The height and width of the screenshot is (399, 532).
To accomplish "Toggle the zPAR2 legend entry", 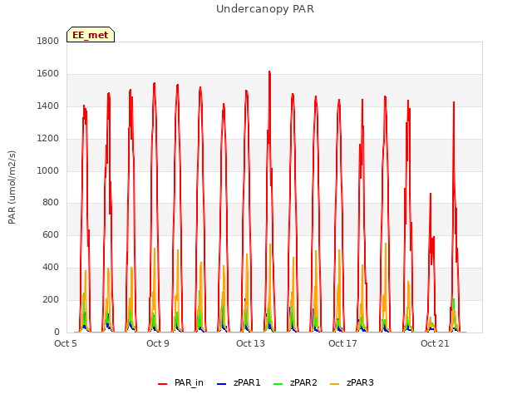I will point(295,382).
